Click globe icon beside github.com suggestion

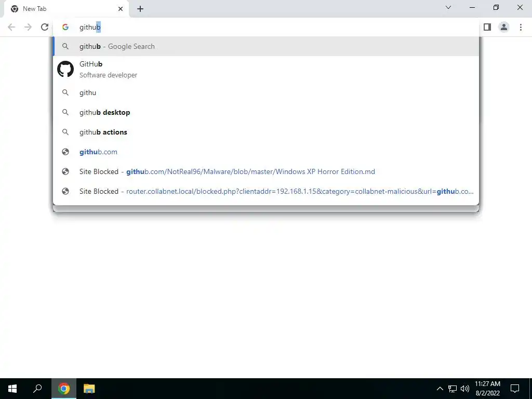point(65,152)
